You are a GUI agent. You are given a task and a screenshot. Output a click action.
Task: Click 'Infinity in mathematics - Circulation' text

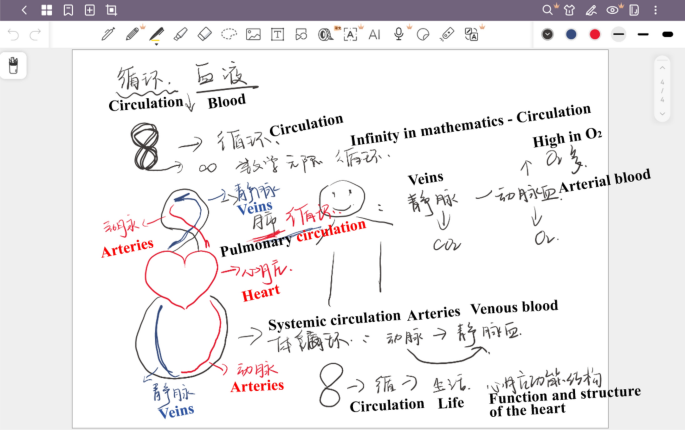point(471,125)
